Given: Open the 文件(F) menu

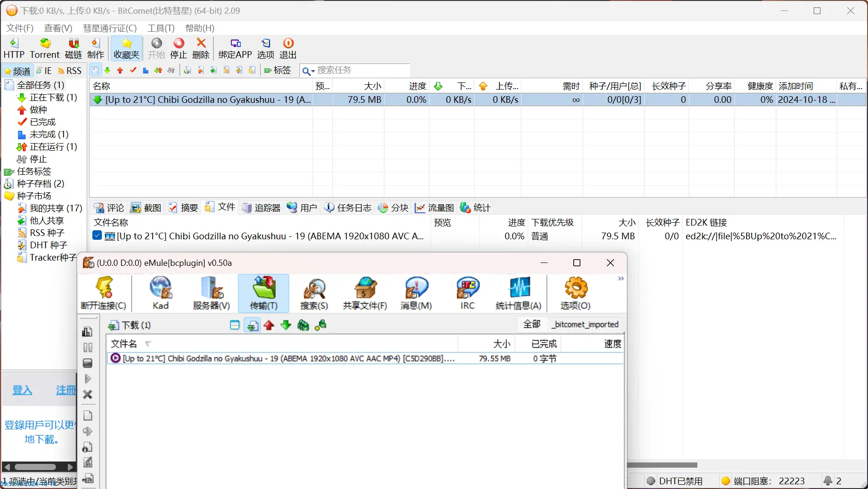Looking at the screenshot, I should pos(20,28).
